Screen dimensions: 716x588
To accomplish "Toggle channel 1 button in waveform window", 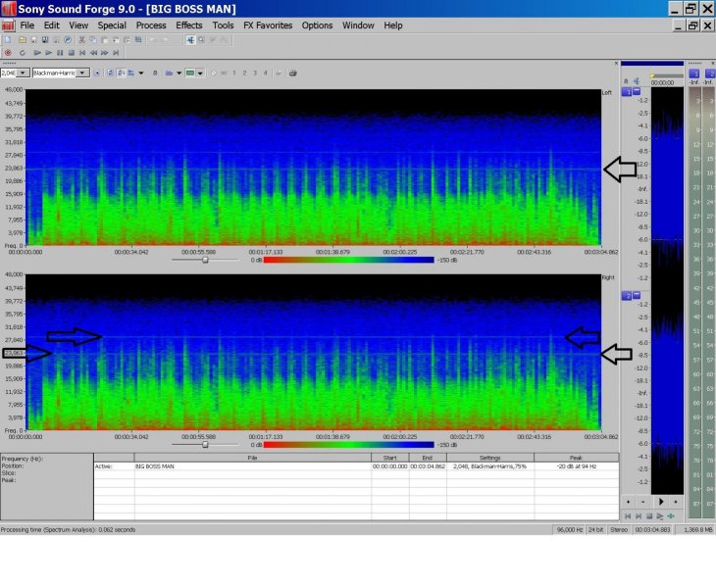I will [626, 91].
